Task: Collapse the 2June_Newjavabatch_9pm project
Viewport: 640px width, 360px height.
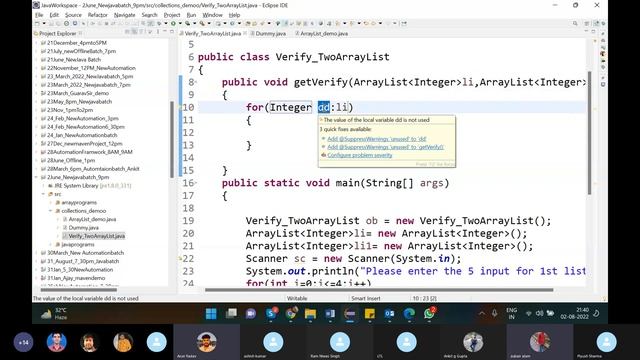Action: click(x=37, y=177)
